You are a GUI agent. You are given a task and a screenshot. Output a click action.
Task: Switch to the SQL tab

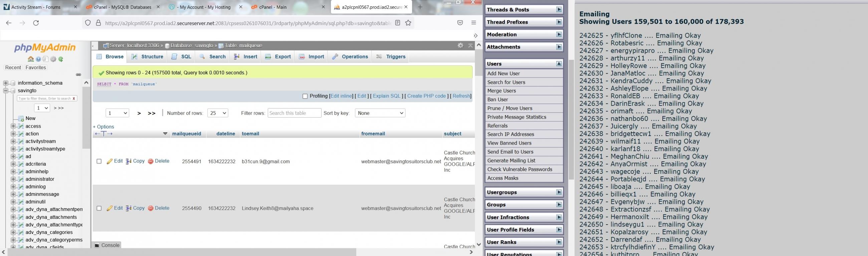pyautogui.click(x=181, y=57)
